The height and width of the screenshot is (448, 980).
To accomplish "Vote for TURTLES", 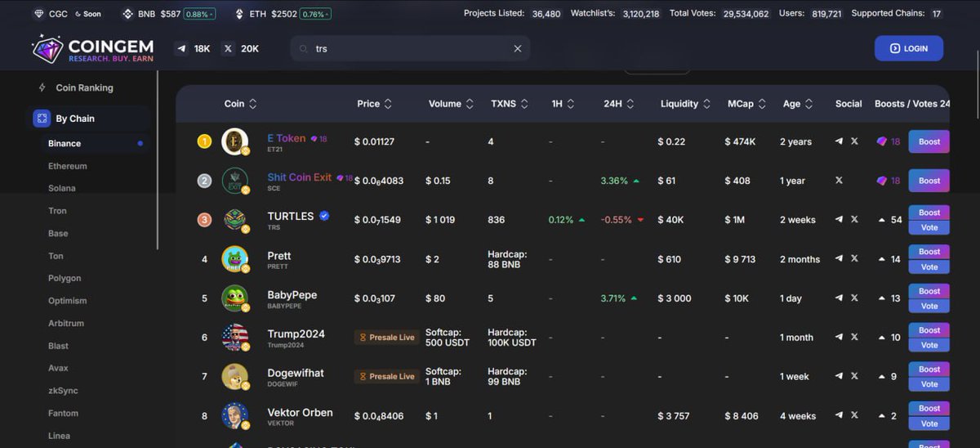I will pos(929,227).
